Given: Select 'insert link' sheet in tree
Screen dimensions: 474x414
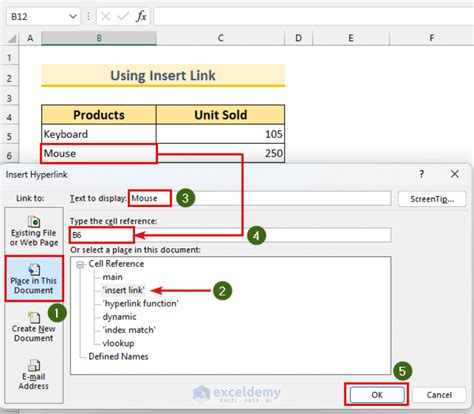Looking at the screenshot, I should click(124, 290).
